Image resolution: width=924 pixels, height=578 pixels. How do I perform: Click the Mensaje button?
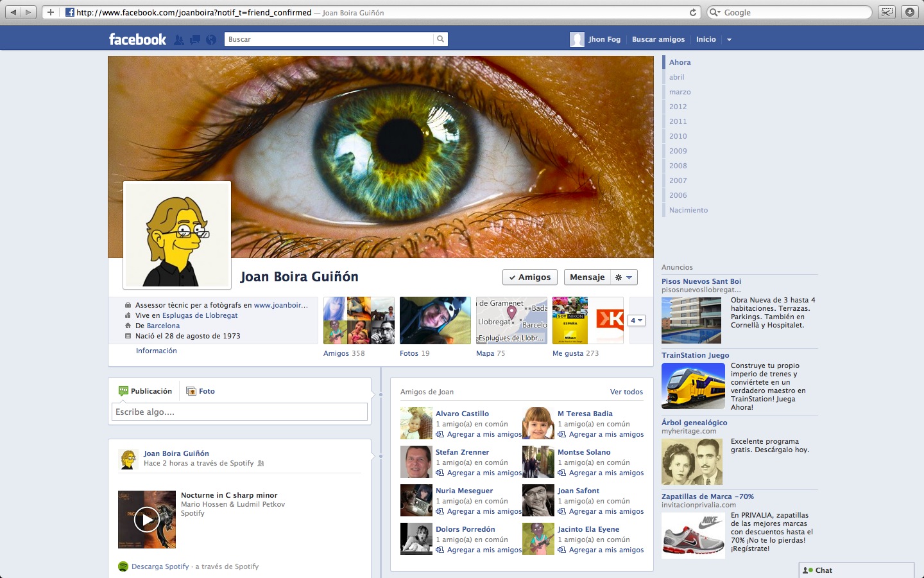point(587,277)
